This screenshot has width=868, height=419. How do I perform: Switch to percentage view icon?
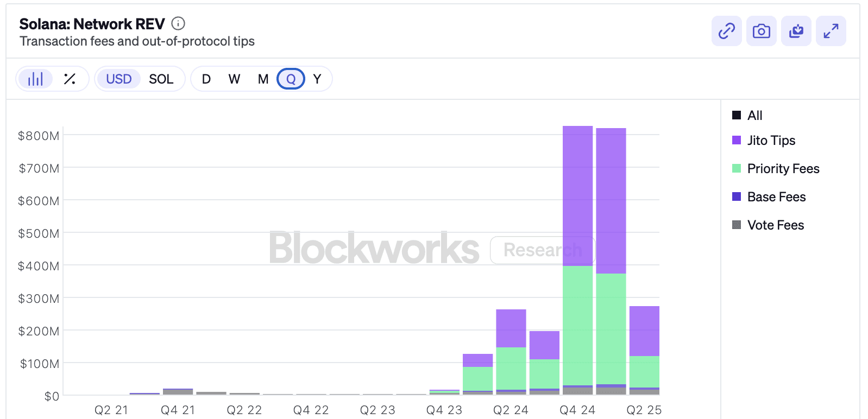[x=69, y=79]
